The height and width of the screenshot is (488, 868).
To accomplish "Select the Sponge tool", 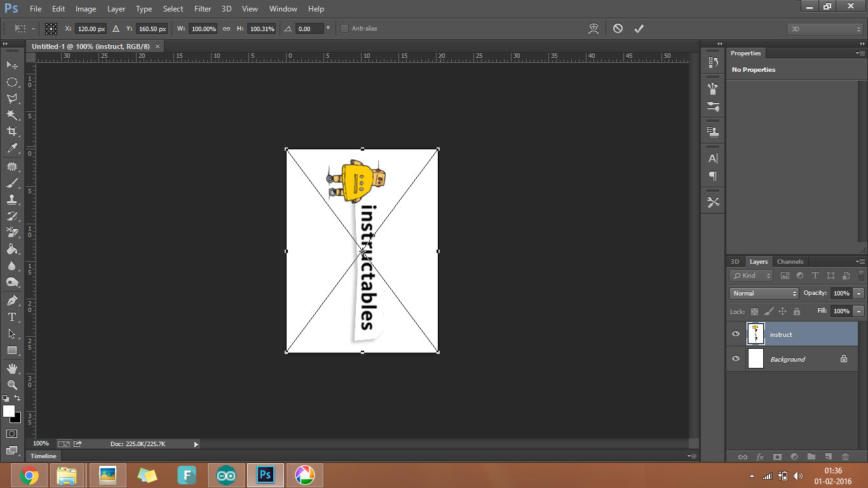I will (x=12, y=283).
